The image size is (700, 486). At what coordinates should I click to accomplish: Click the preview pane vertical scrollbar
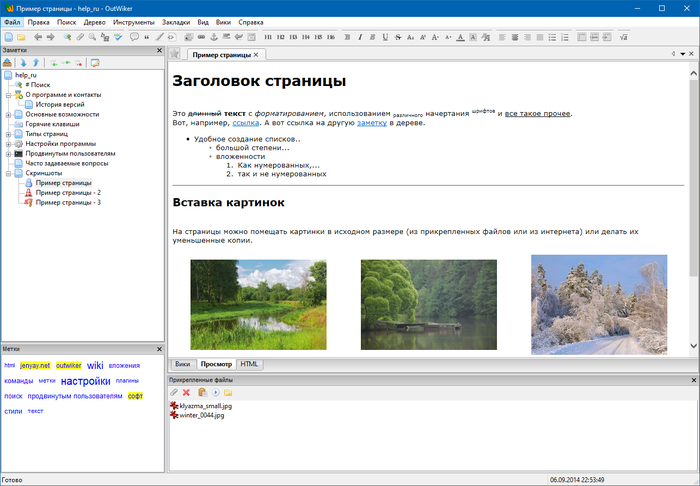pos(694,180)
